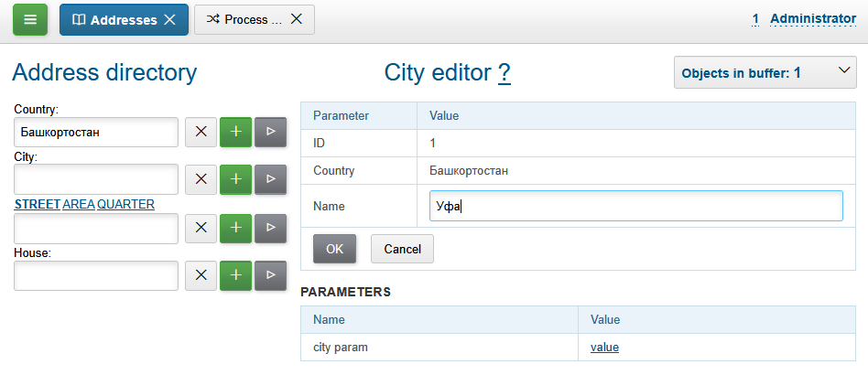Close the Process tab
868x375 pixels.
pos(296,19)
